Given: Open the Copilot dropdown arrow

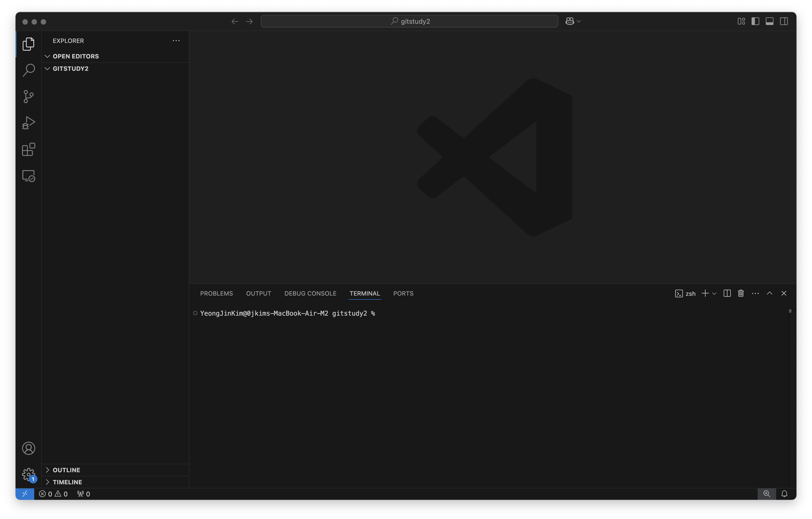Looking at the screenshot, I should click(579, 21).
